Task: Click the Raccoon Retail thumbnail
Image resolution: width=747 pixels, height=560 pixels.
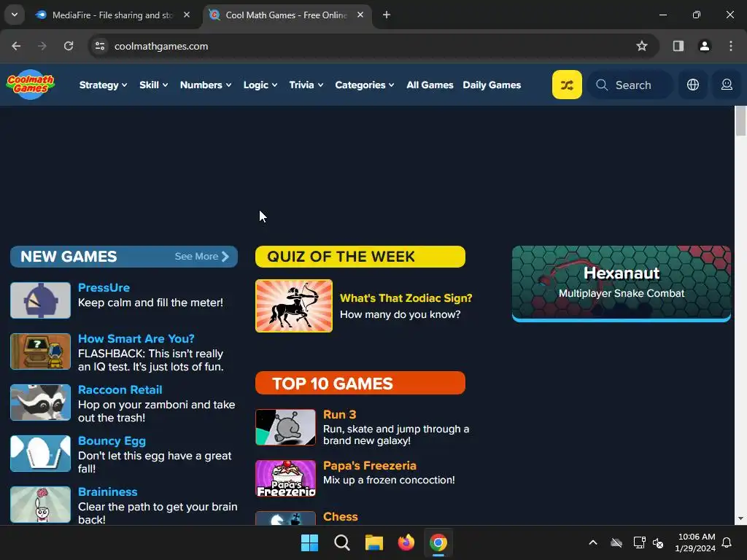Action: (41, 402)
